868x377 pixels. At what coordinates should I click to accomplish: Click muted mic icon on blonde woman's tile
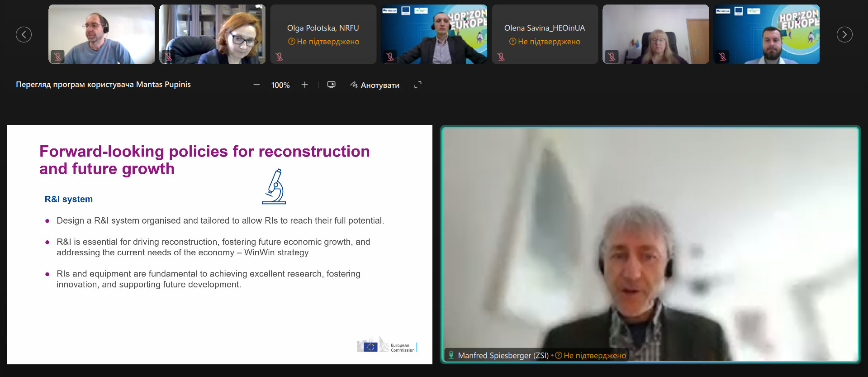(612, 57)
